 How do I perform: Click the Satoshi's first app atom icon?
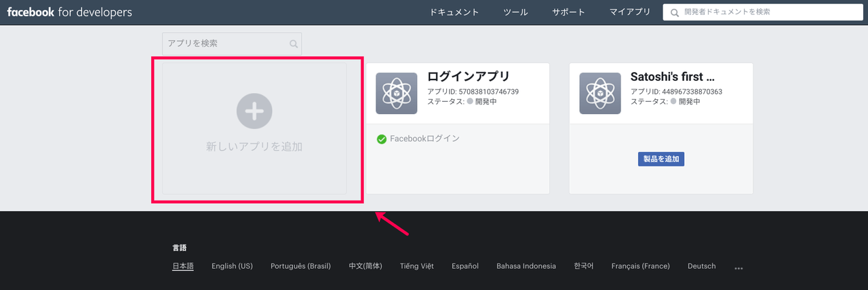click(x=600, y=93)
